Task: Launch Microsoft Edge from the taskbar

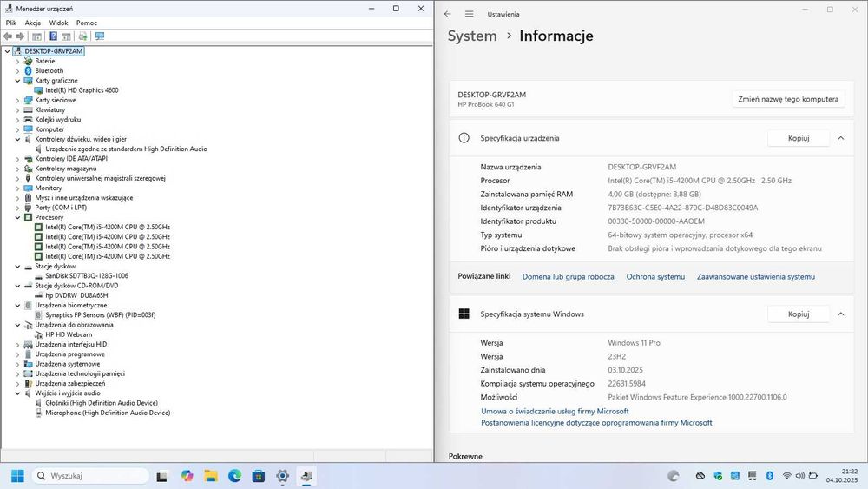Action: point(234,476)
